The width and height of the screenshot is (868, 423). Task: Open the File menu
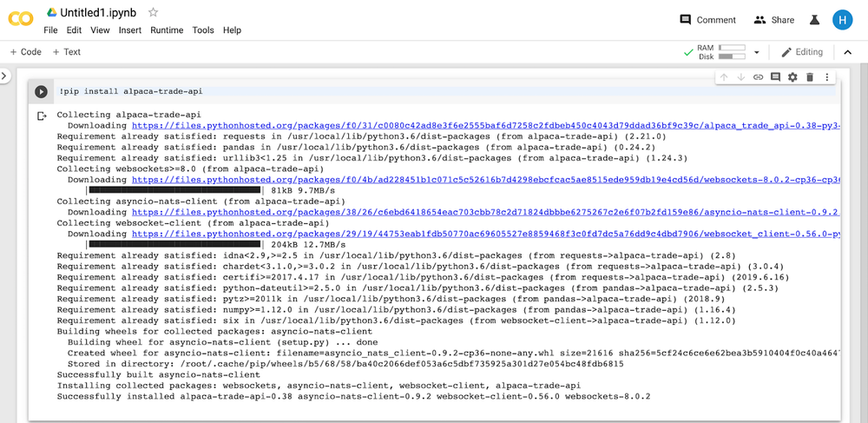point(50,30)
